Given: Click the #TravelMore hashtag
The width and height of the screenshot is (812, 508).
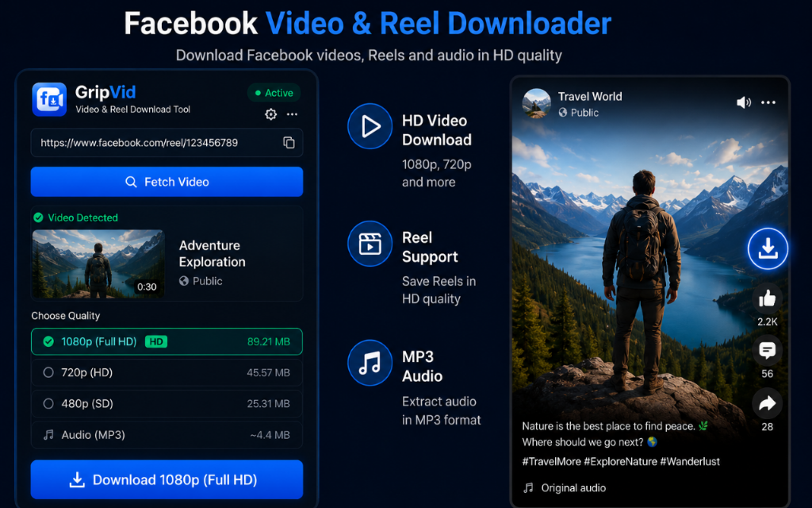Looking at the screenshot, I should click(552, 461).
